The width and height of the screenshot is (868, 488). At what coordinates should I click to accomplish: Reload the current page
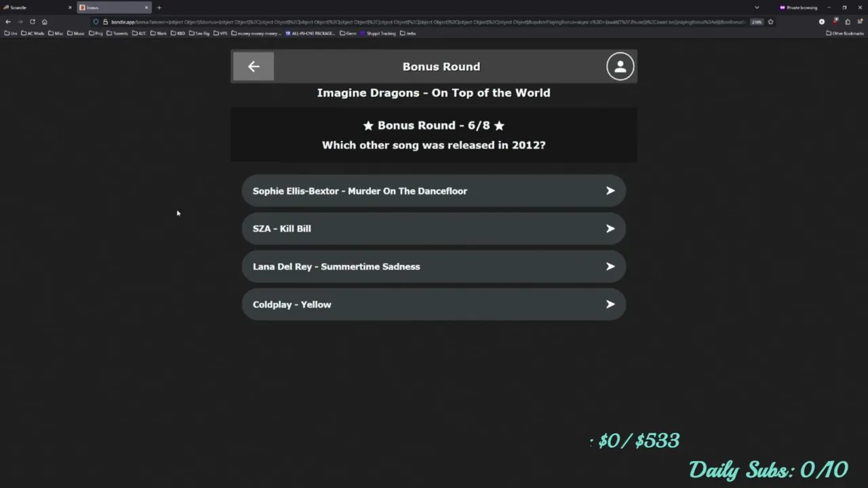(x=32, y=22)
